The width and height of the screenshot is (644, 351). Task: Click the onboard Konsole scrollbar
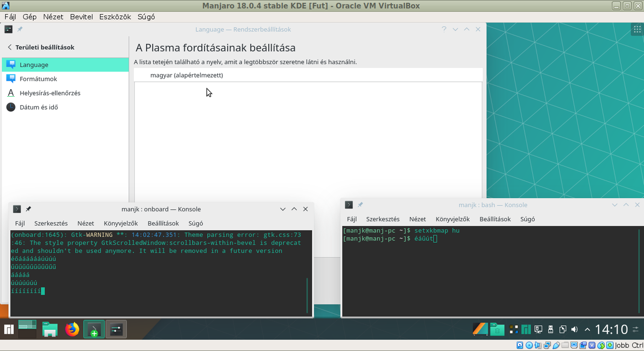tap(307, 295)
